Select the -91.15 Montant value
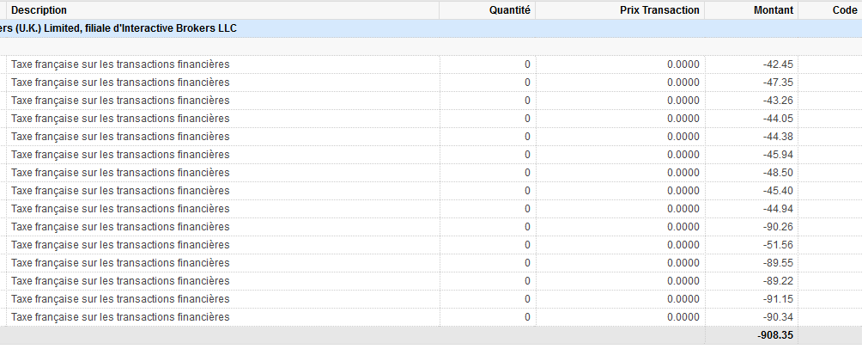This screenshot has width=868, height=349. pos(777,299)
